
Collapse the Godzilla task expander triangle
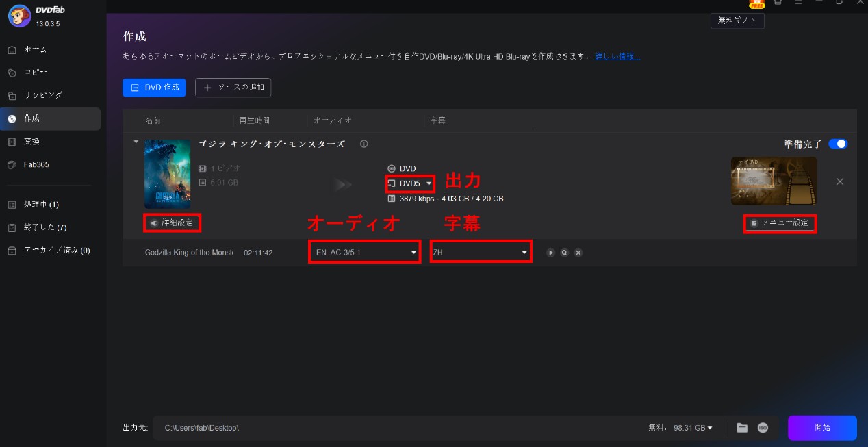coord(136,142)
